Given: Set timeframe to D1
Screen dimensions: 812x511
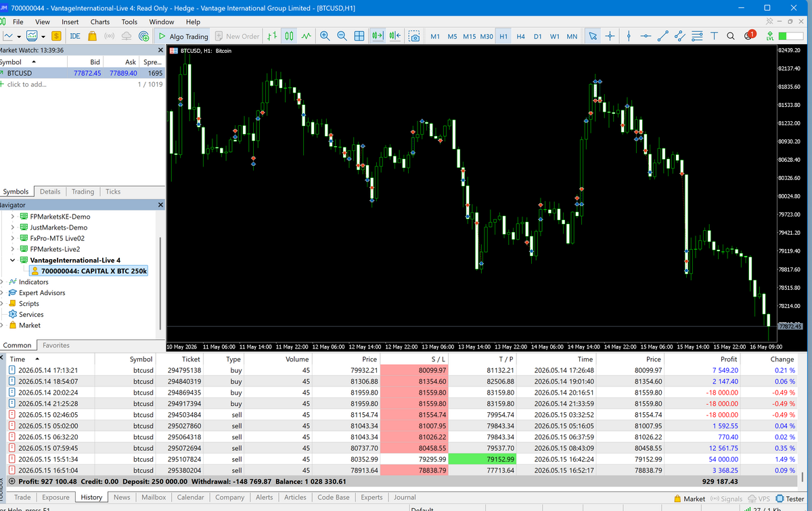Looking at the screenshot, I should tap(537, 37).
